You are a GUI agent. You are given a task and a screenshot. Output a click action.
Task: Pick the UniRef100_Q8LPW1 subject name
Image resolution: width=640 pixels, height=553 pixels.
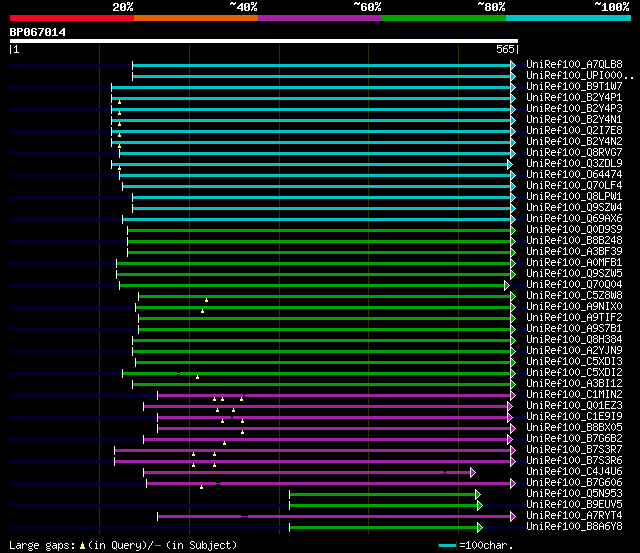[574, 197]
